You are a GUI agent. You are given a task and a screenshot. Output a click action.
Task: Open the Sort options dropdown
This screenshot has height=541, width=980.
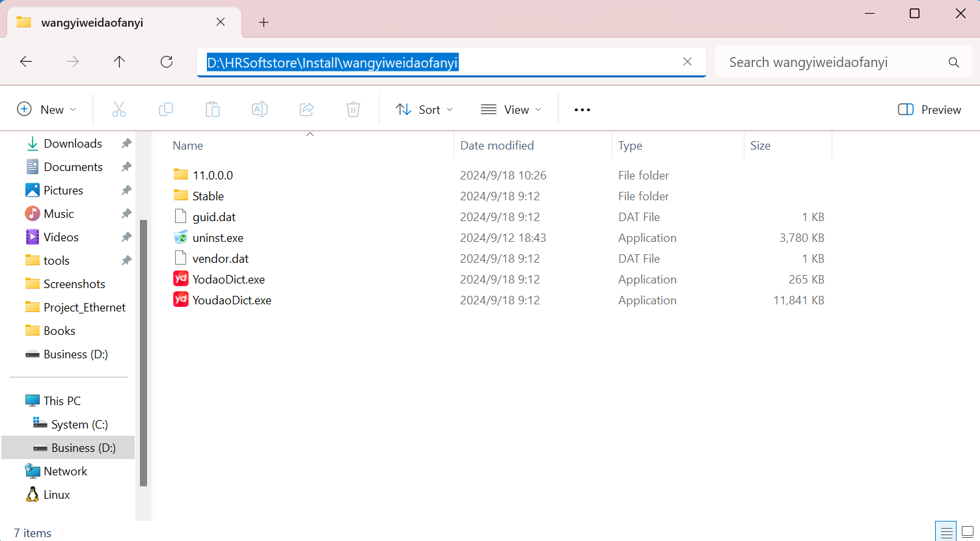point(424,109)
